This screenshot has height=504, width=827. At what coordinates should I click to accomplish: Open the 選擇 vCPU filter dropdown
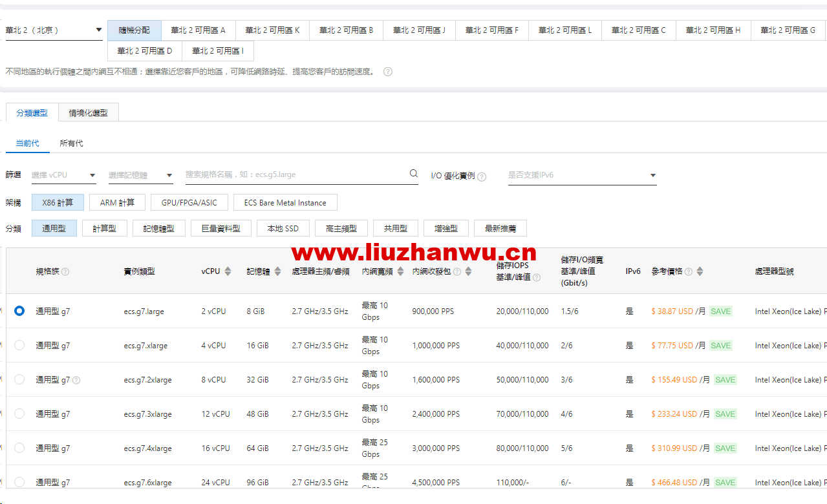pos(63,175)
